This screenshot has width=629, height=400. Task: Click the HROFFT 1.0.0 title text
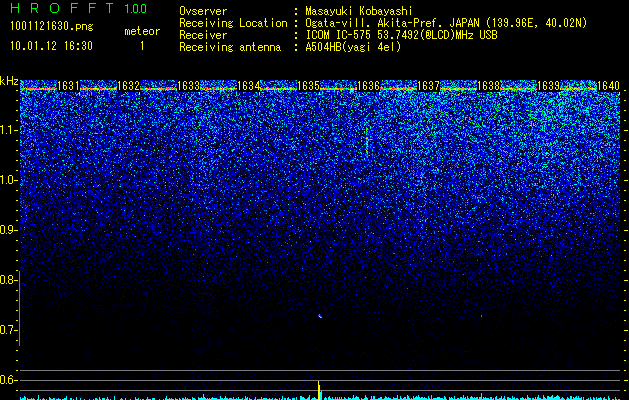tap(79, 8)
